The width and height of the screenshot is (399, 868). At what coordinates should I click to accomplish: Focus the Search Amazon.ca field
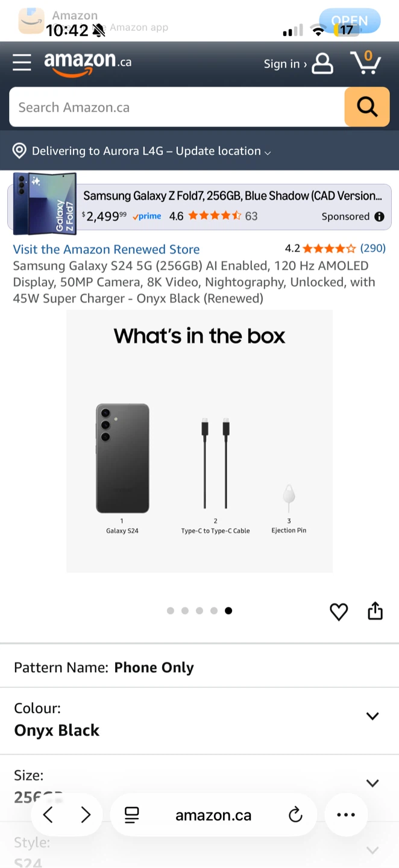(177, 107)
